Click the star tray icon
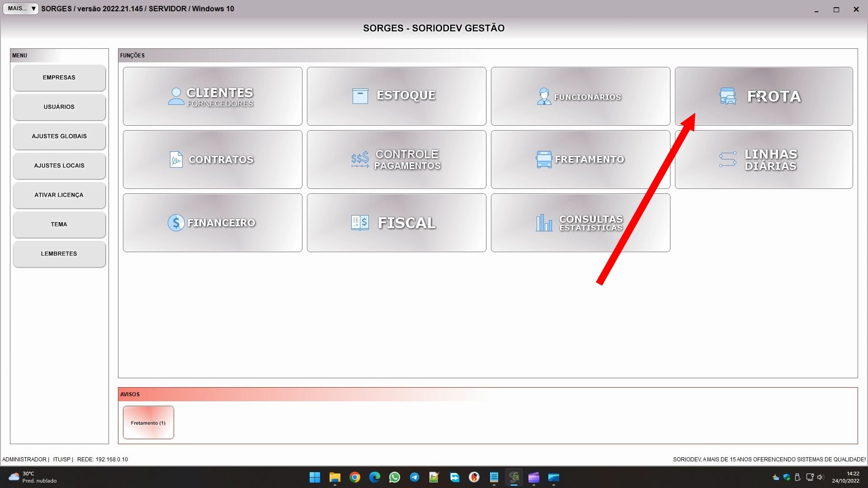Screen dimensions: 868x488 pyautogui.click(x=776, y=477)
